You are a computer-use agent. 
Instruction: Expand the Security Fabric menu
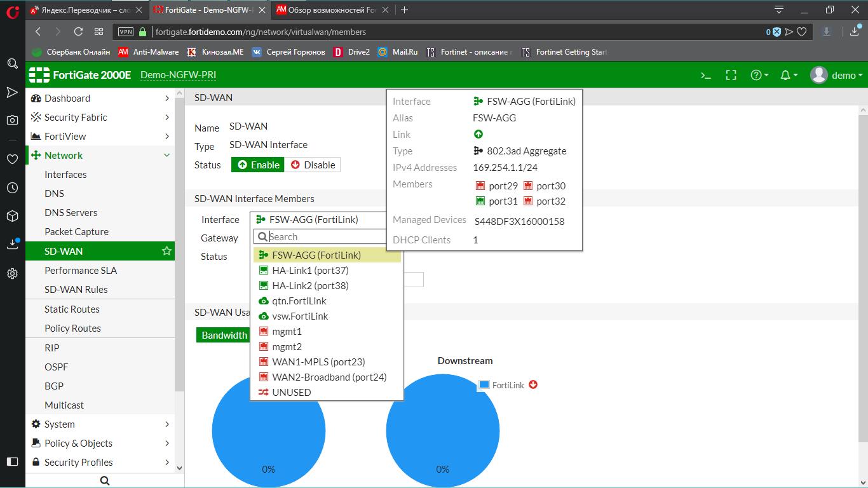pos(100,117)
